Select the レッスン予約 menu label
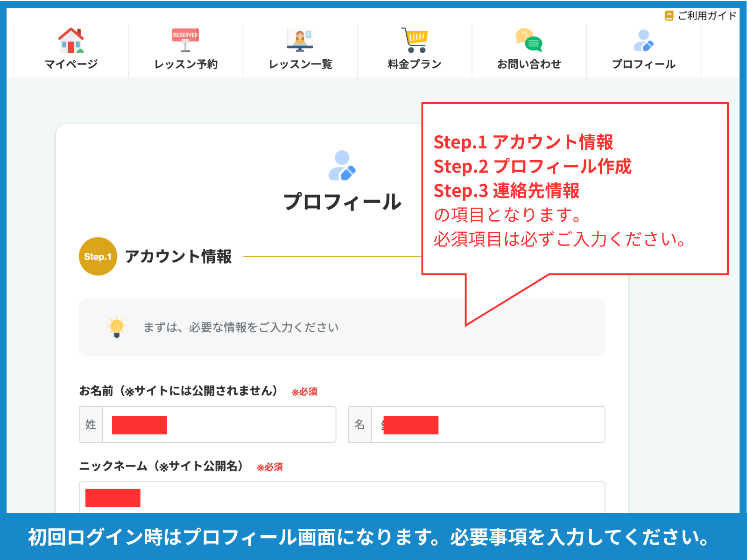Image resolution: width=747 pixels, height=560 pixels. point(186,64)
